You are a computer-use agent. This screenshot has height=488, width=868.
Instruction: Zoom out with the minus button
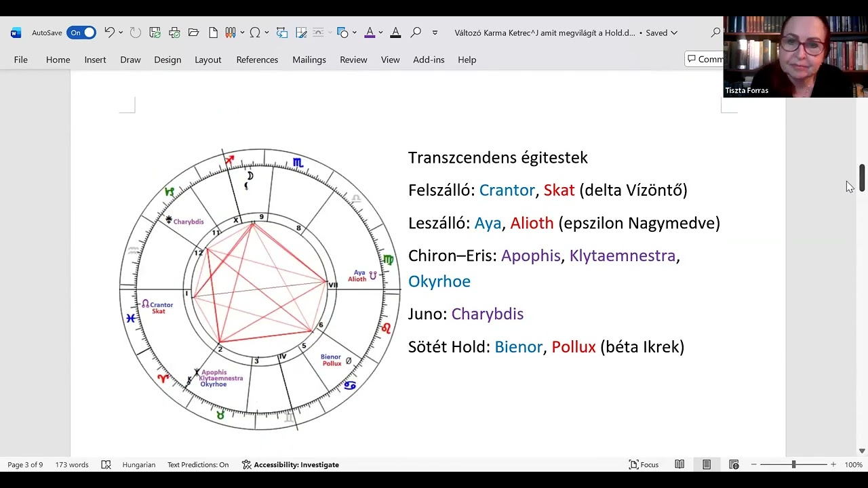coord(753,464)
